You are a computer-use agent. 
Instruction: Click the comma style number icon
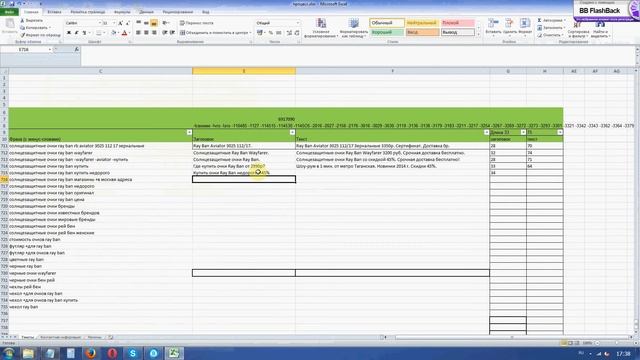(x=278, y=33)
